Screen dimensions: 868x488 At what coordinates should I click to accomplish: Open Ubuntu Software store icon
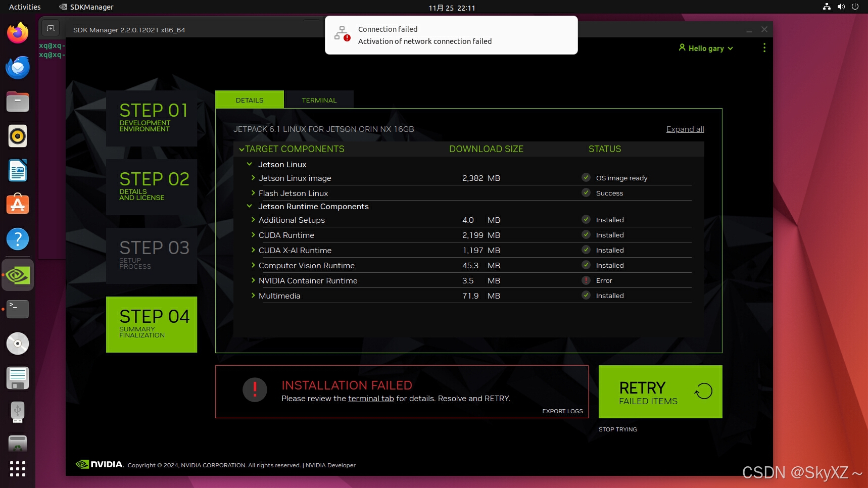click(18, 205)
